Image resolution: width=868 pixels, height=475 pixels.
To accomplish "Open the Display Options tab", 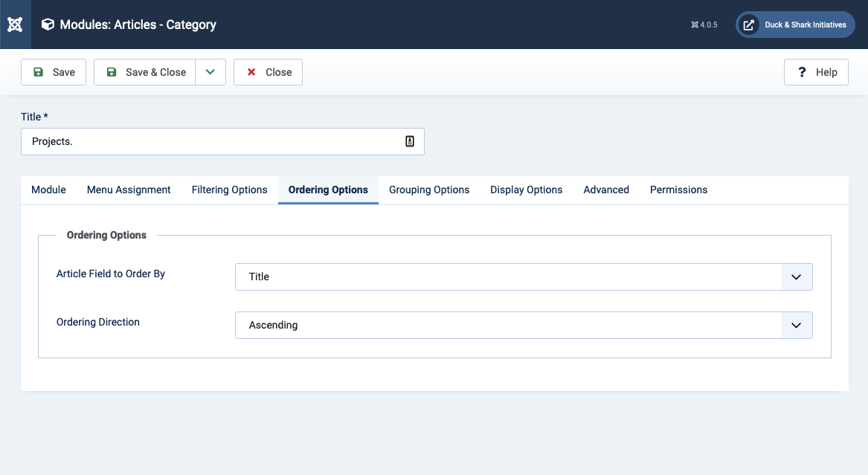I will click(526, 190).
